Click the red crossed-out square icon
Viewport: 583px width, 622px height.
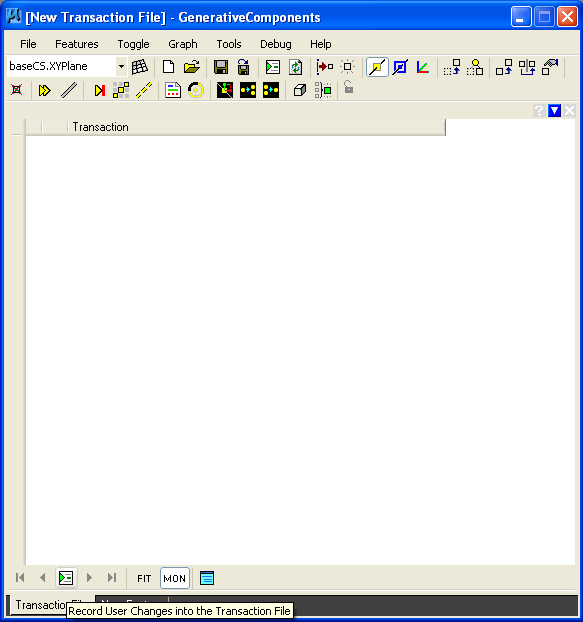coord(17,90)
